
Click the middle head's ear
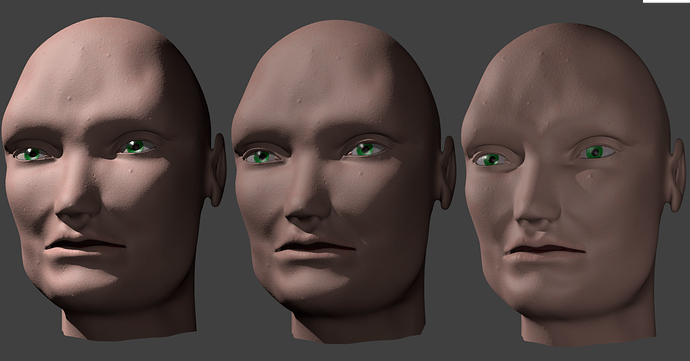pyautogui.click(x=447, y=173)
